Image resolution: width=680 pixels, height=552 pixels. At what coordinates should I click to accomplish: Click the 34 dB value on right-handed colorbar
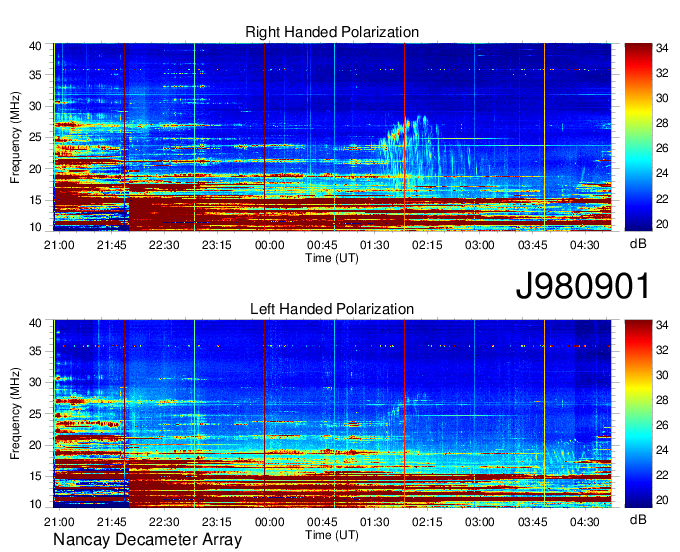(662, 48)
